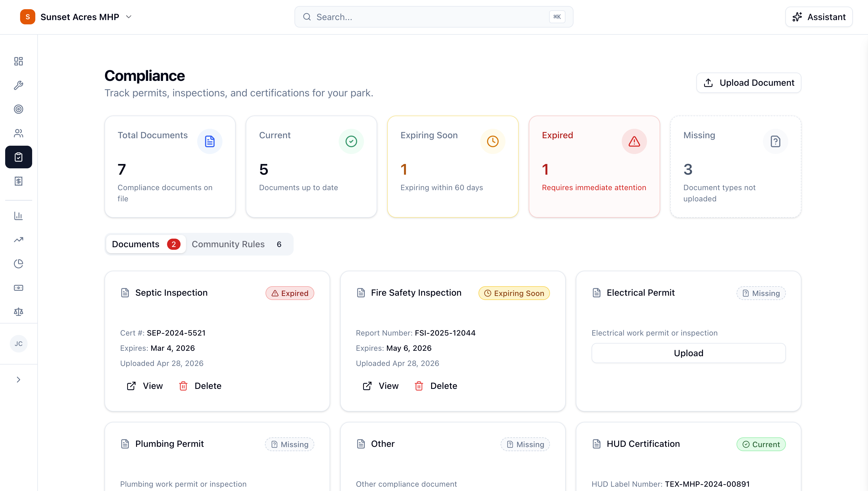
Task: Click report number FSI-2025-12044
Action: pos(445,333)
